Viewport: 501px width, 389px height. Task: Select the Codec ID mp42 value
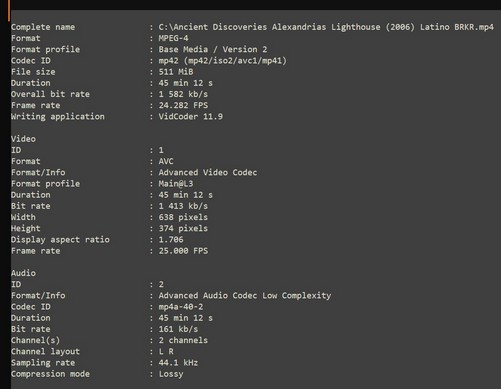click(x=222, y=61)
